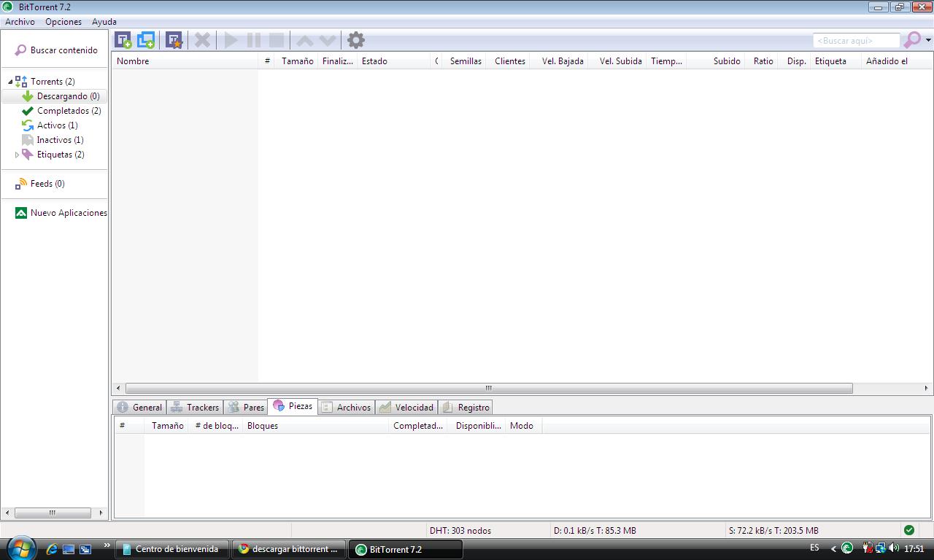Click the Move Down queue arrow
The width and height of the screenshot is (934, 560).
point(328,40)
